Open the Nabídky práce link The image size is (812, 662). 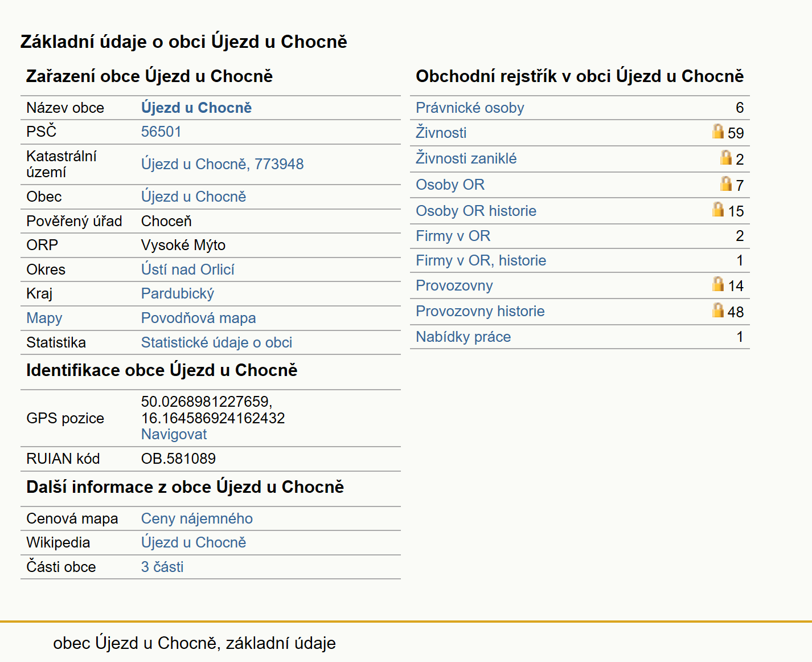463,337
